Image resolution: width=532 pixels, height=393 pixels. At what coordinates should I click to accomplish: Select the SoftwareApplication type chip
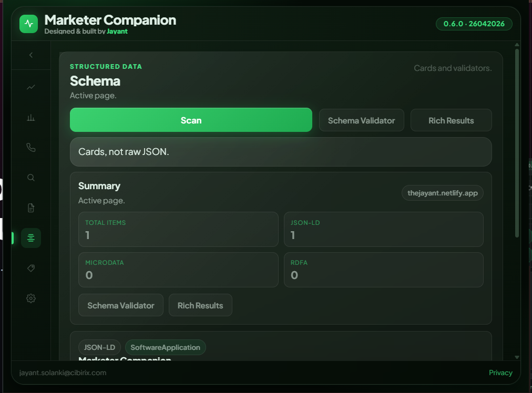point(165,347)
